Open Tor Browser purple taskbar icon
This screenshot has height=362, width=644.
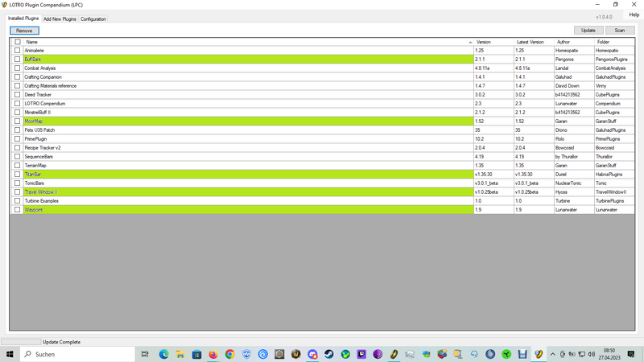tap(378, 354)
